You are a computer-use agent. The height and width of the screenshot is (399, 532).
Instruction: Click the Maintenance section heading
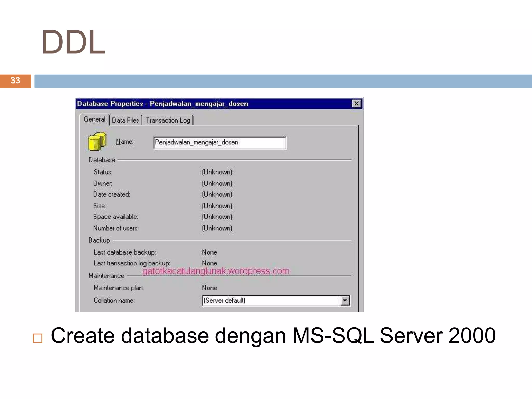pyautogui.click(x=106, y=276)
